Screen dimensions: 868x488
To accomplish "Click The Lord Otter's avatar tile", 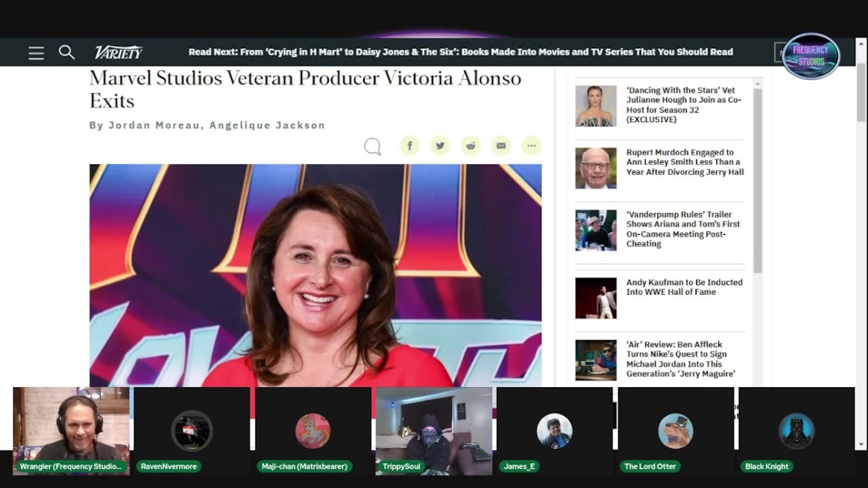I will pos(675,431).
